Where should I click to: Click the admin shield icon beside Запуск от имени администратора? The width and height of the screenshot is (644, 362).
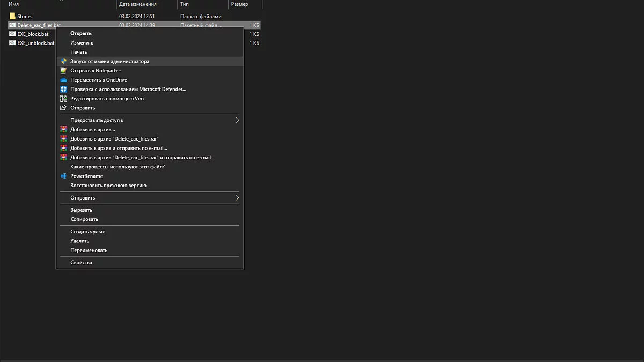coord(63,61)
